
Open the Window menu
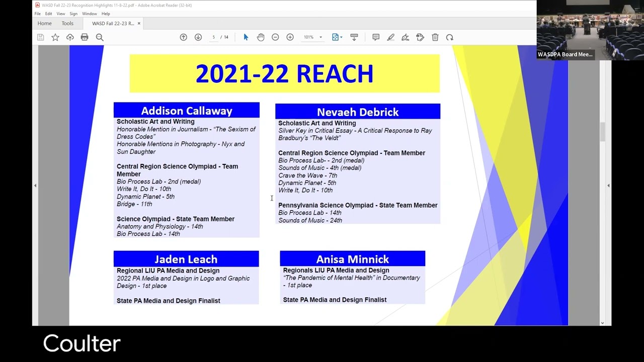[x=90, y=14]
